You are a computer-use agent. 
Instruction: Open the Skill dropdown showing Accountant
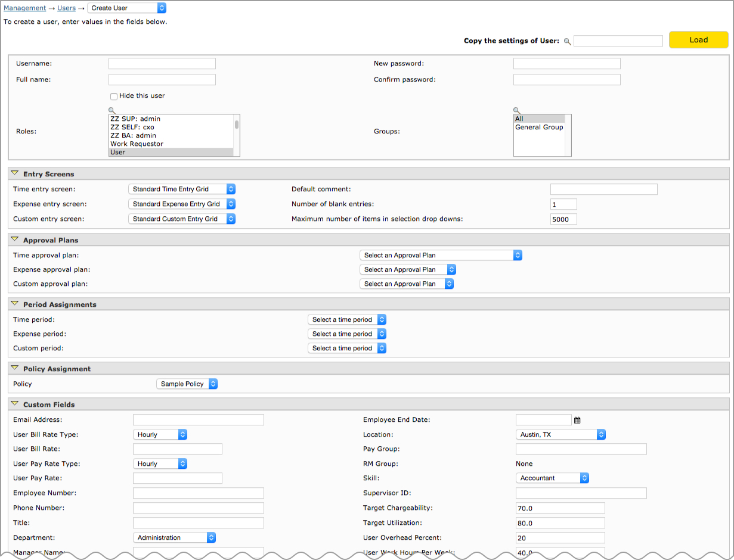(553, 478)
